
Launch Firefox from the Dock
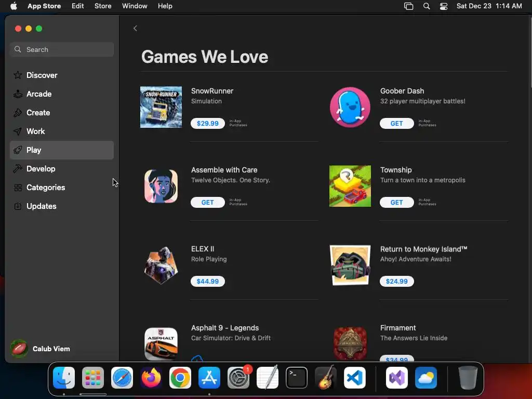(151, 378)
